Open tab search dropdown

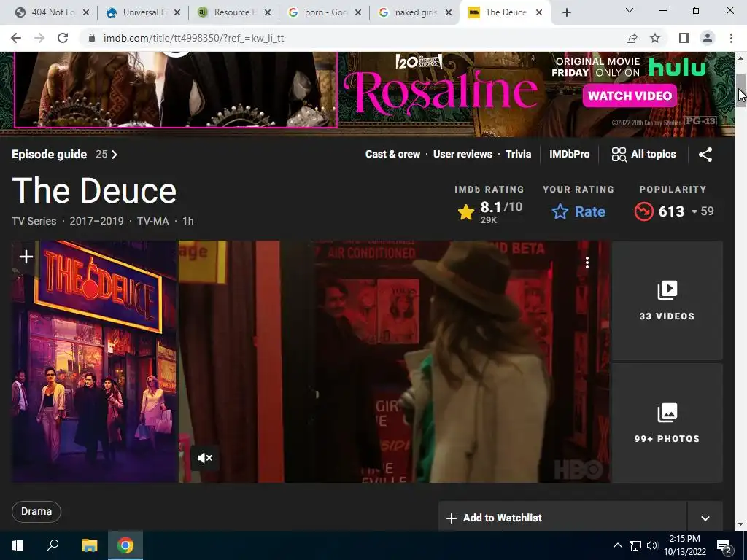point(630,10)
